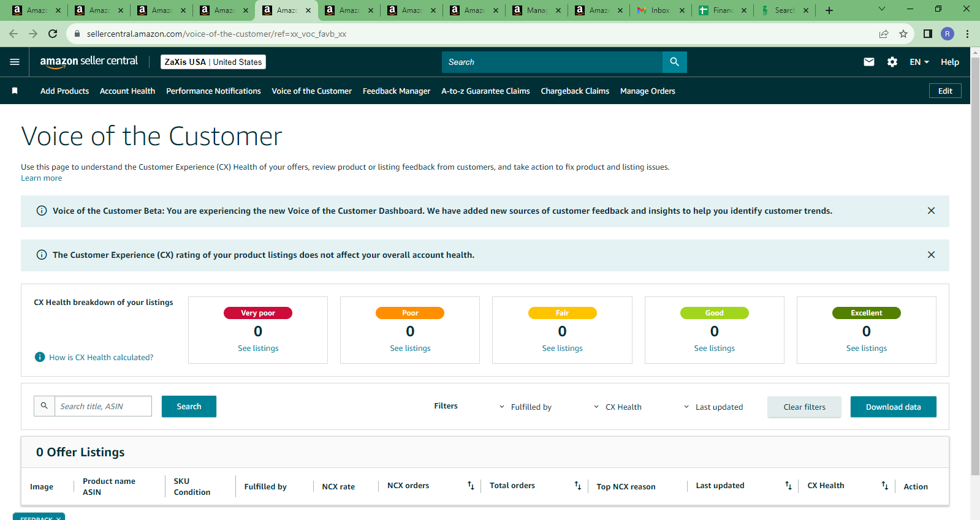The image size is (980, 520).
Task: Go back to the previous page
Action: 13,34
